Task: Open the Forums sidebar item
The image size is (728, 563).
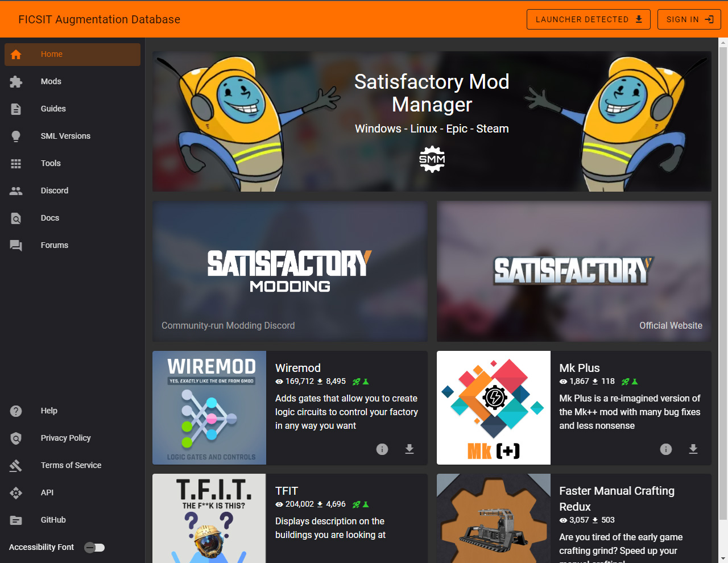Action: [55, 246]
